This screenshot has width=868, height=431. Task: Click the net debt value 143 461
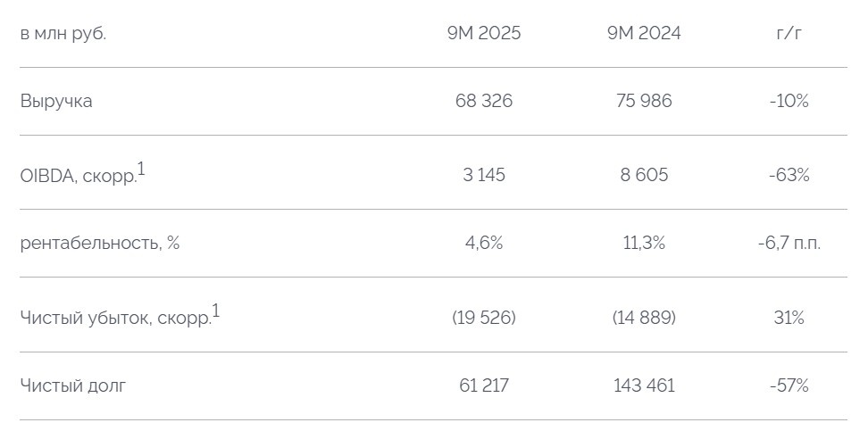coord(644,386)
